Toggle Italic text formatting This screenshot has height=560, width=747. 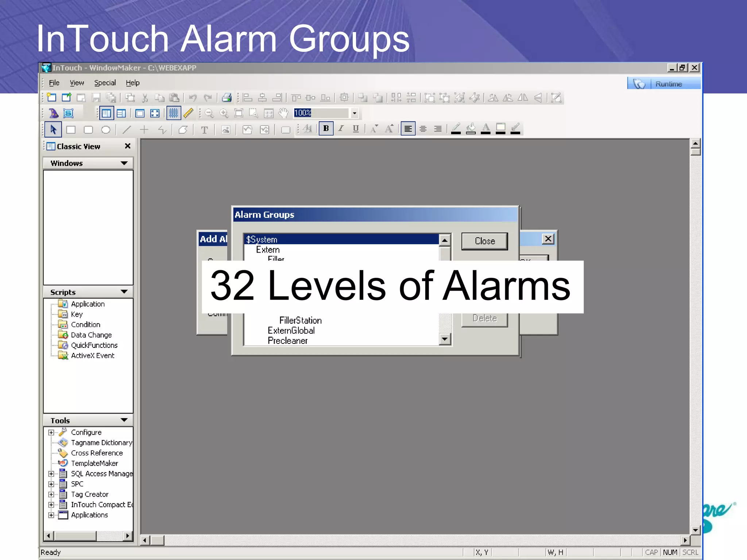[341, 129]
